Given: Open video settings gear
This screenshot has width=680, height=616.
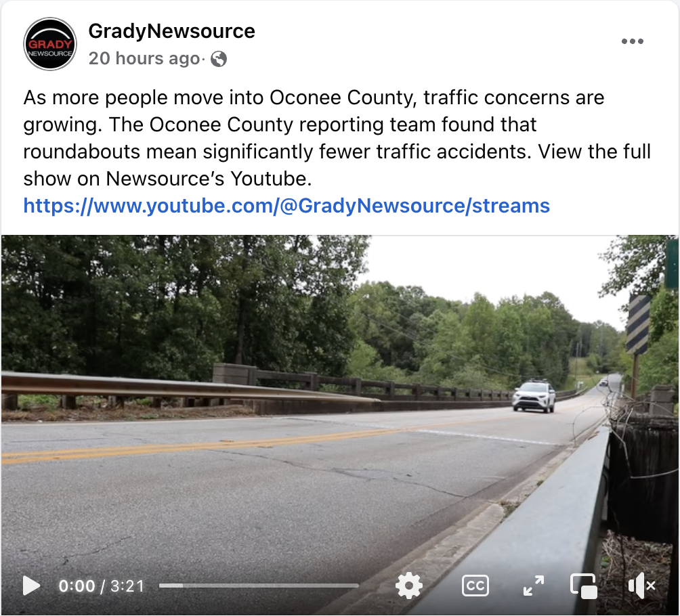Looking at the screenshot, I should pos(409,586).
